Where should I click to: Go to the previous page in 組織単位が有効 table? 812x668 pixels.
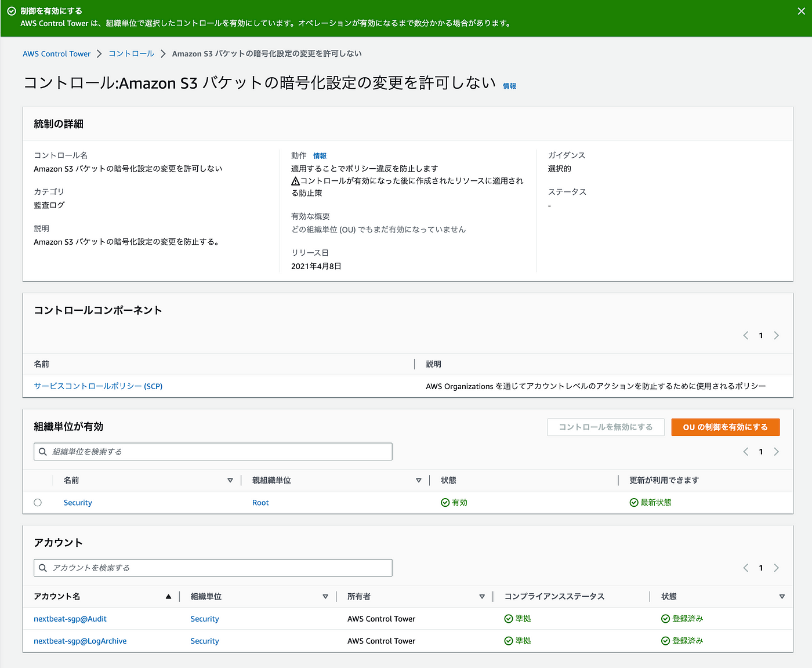click(x=746, y=452)
